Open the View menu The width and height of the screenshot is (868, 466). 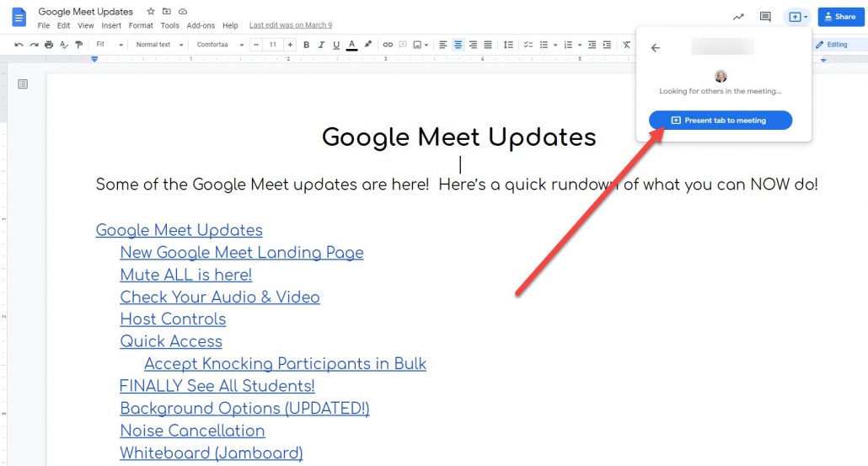point(85,25)
